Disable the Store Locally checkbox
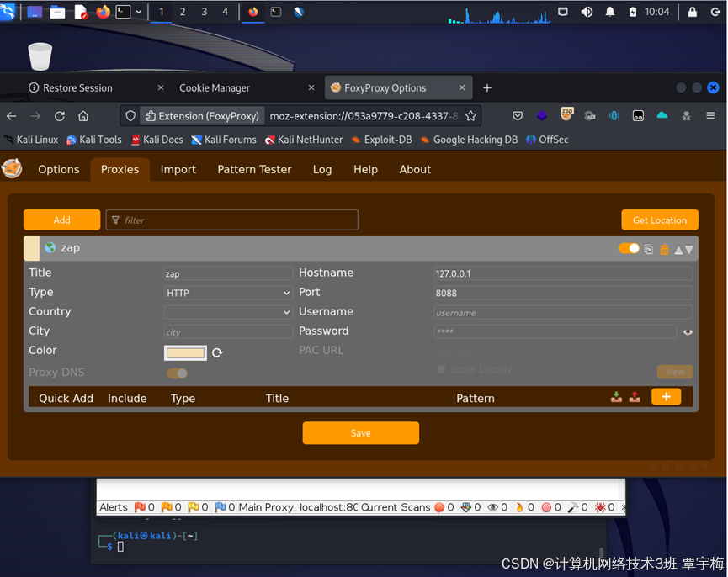This screenshot has width=728, height=577. click(441, 369)
